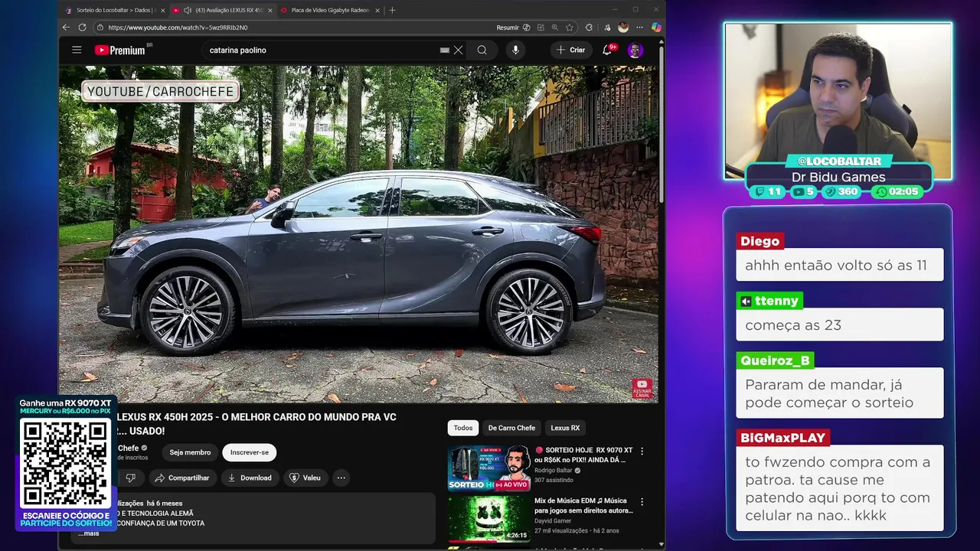Share the video with Compartilhar
Screen dimensions: 980x551
pyautogui.click(x=182, y=478)
